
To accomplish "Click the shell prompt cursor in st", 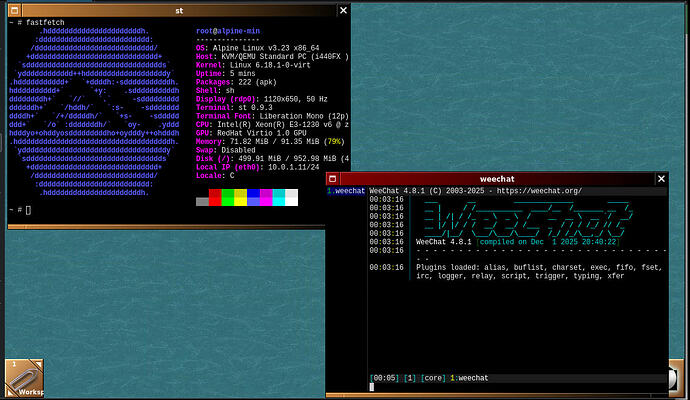I will (29, 210).
